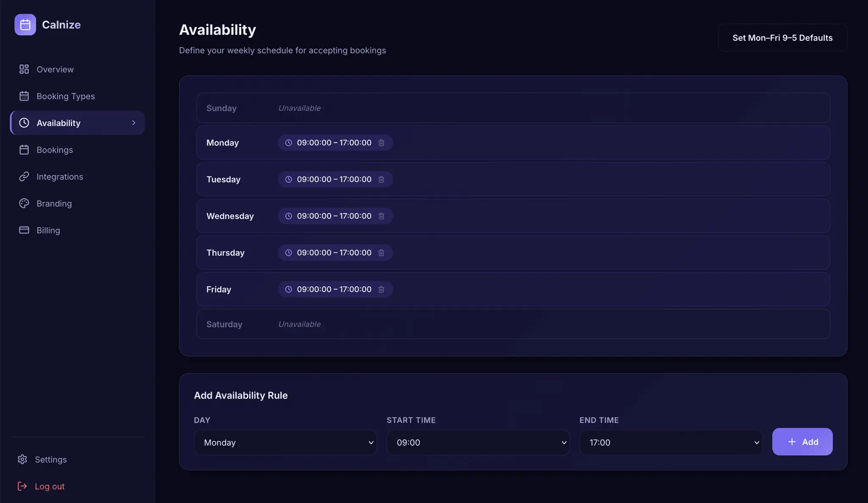Go to Overview in the sidebar
Image resolution: width=868 pixels, height=503 pixels.
[x=78, y=69]
